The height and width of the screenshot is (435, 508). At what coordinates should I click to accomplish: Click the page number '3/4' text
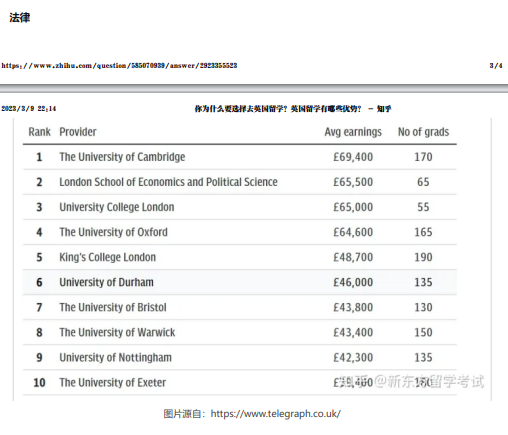click(496, 65)
